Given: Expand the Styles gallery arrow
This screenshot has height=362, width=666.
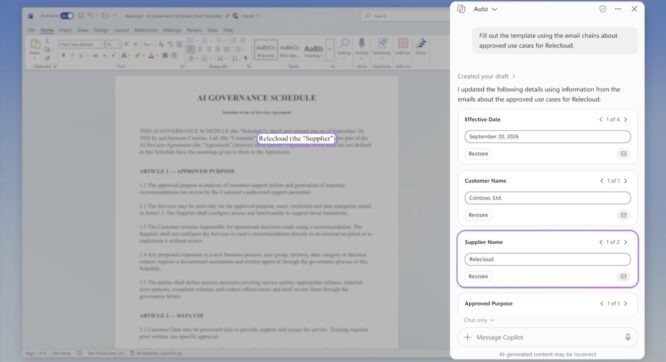Looking at the screenshot, I should [330, 50].
